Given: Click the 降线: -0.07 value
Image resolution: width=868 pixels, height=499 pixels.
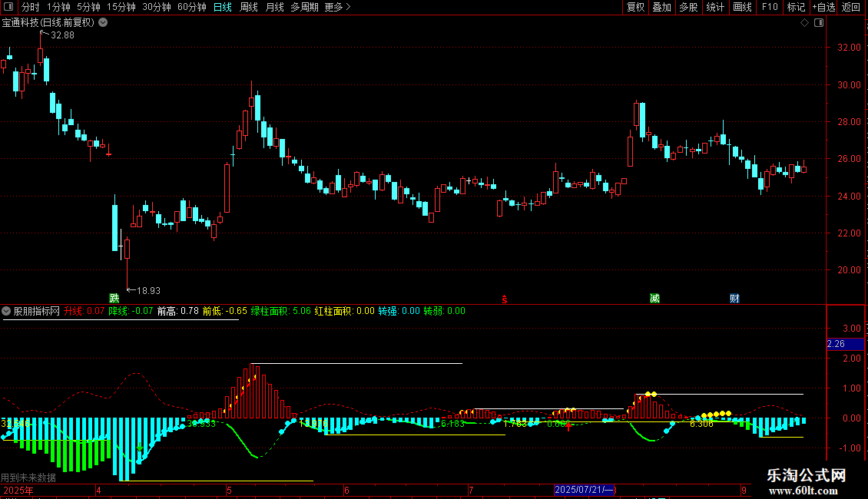Looking at the screenshot, I should 131,311.
